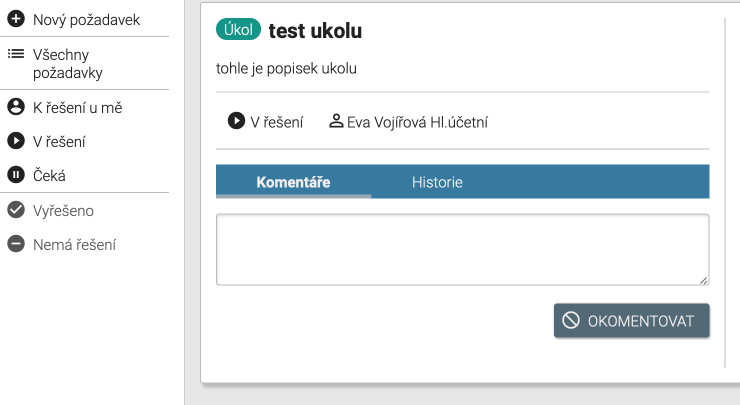Screen dimensions: 740x405
Task: Click the pause icon next to Čeká
Action: click(x=16, y=175)
